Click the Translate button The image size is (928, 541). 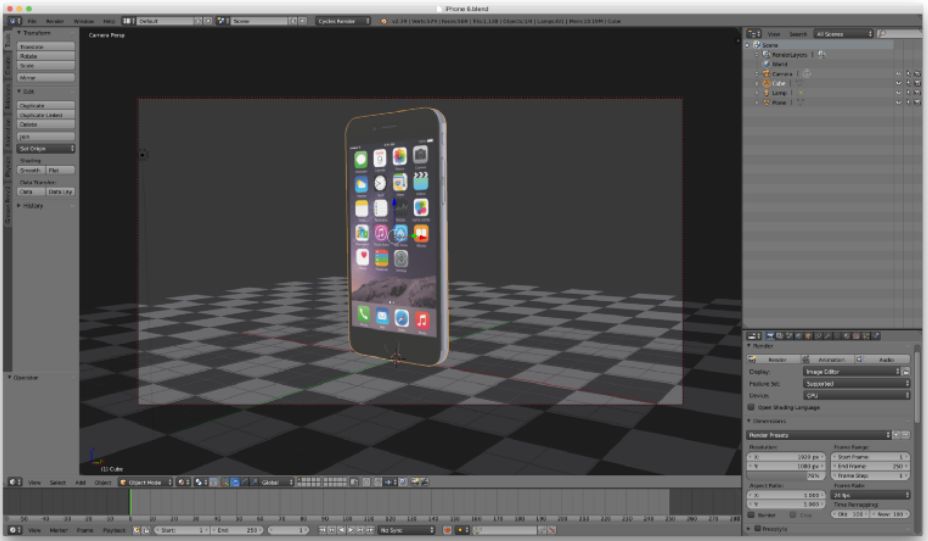pos(46,46)
